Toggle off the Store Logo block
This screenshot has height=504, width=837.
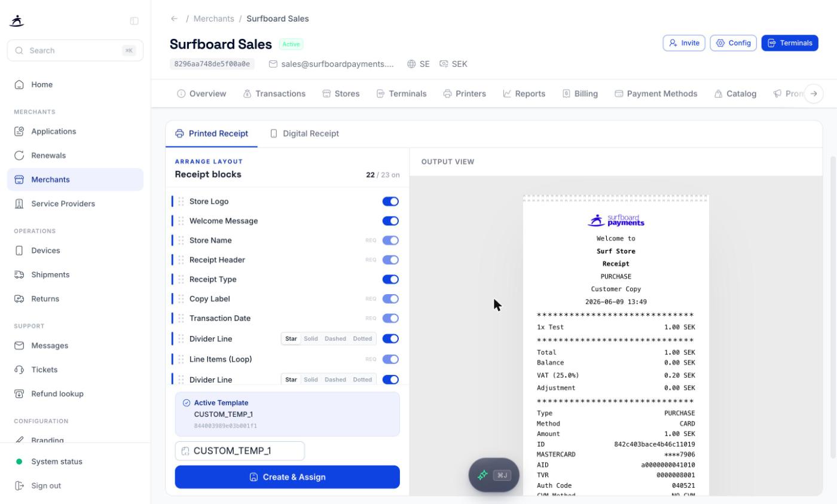point(390,201)
